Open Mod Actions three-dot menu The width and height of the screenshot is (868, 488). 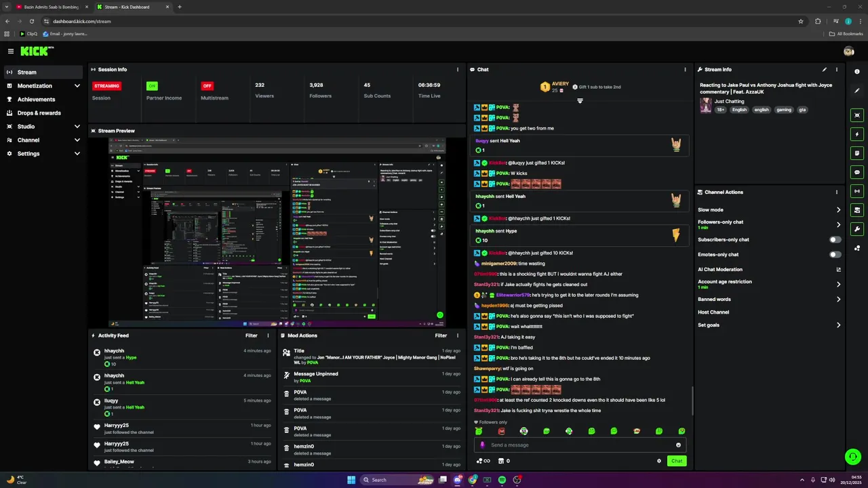click(458, 335)
